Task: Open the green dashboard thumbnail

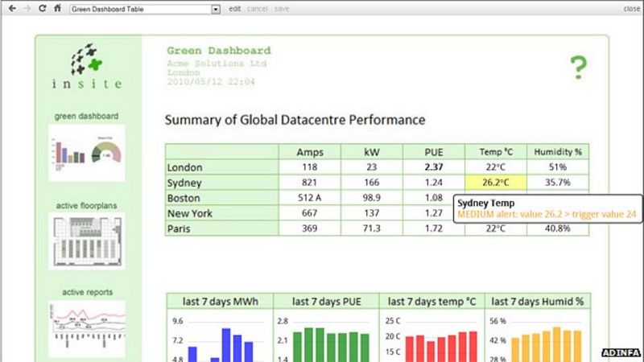Action: tap(87, 153)
